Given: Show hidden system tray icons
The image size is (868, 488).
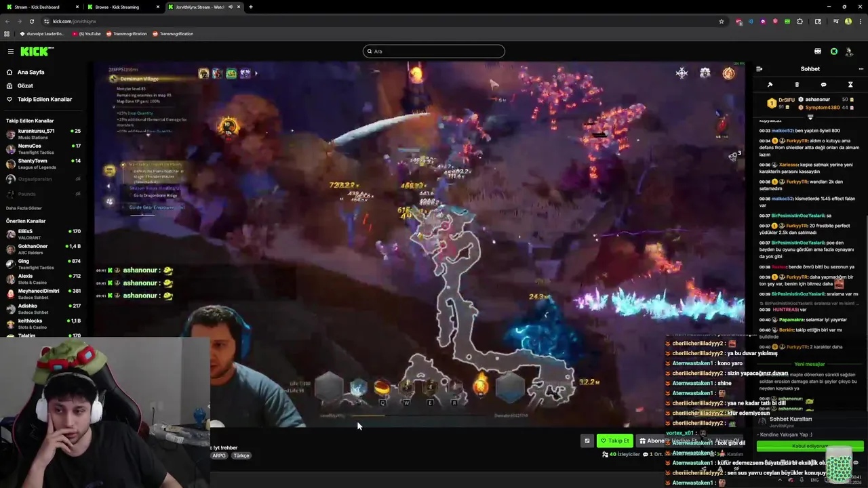Looking at the screenshot, I should [780, 480].
